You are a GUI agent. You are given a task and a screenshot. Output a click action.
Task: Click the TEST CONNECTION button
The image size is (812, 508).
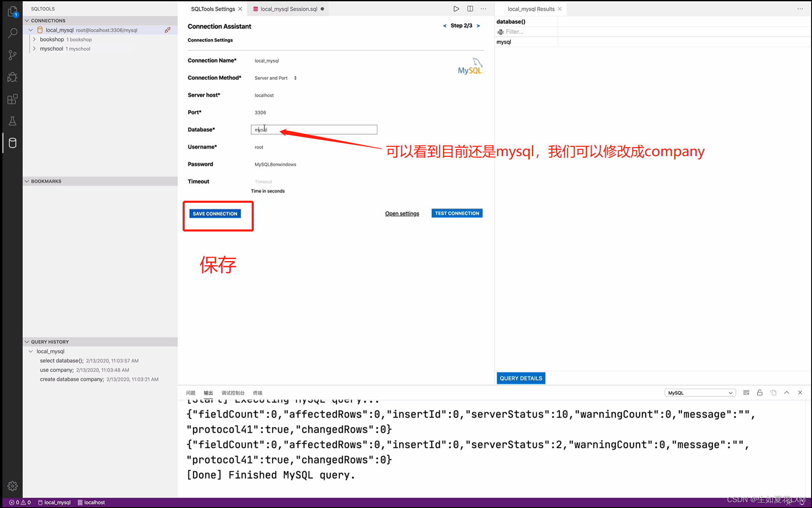(457, 213)
